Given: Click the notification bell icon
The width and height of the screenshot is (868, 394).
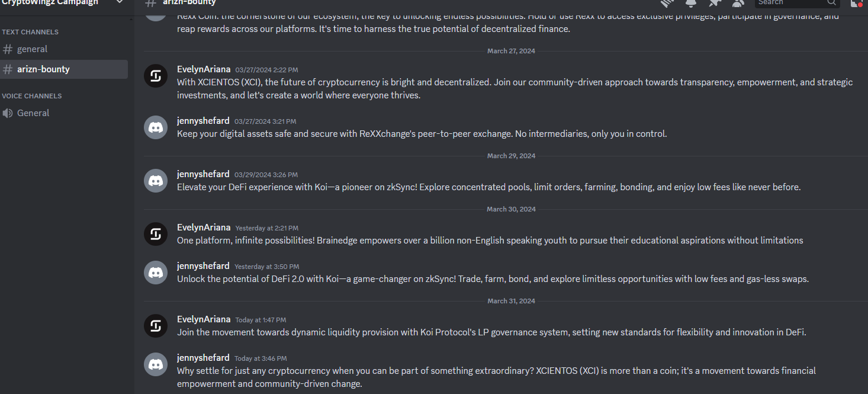Looking at the screenshot, I should pos(691,3).
